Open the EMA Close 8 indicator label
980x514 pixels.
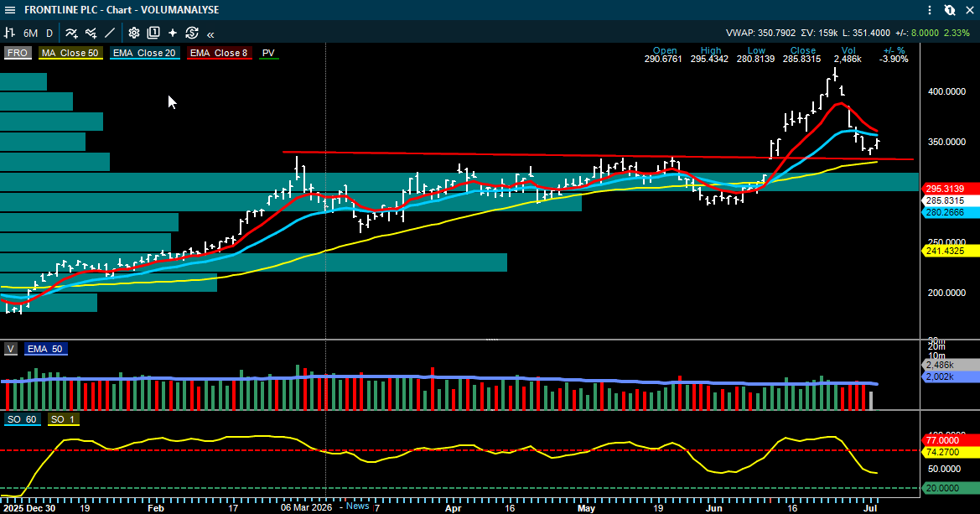[x=219, y=53]
